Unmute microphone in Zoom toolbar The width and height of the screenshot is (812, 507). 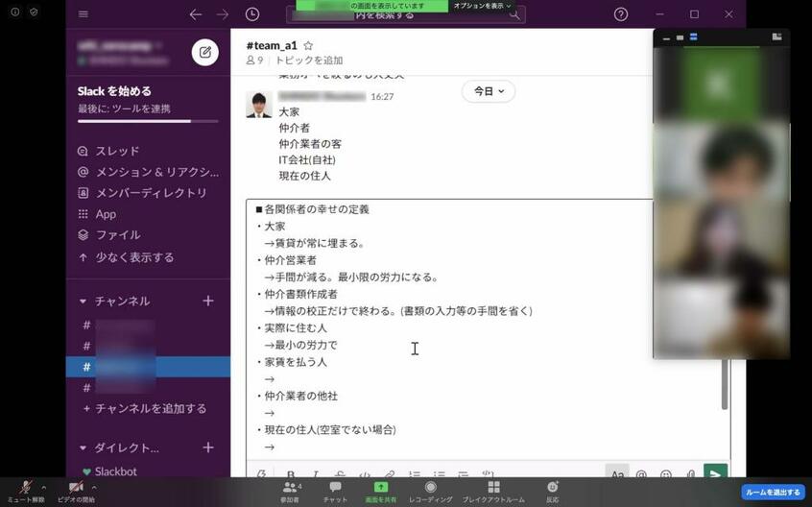26,492
